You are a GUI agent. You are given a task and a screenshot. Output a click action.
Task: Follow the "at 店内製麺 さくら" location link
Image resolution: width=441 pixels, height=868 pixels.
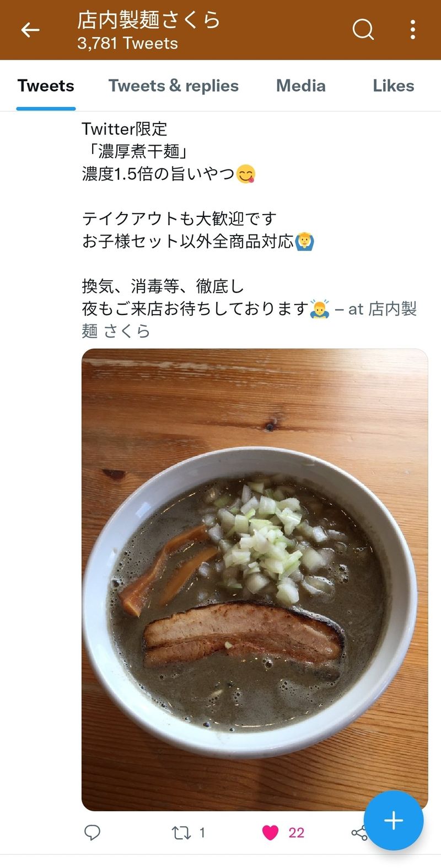coord(249,319)
